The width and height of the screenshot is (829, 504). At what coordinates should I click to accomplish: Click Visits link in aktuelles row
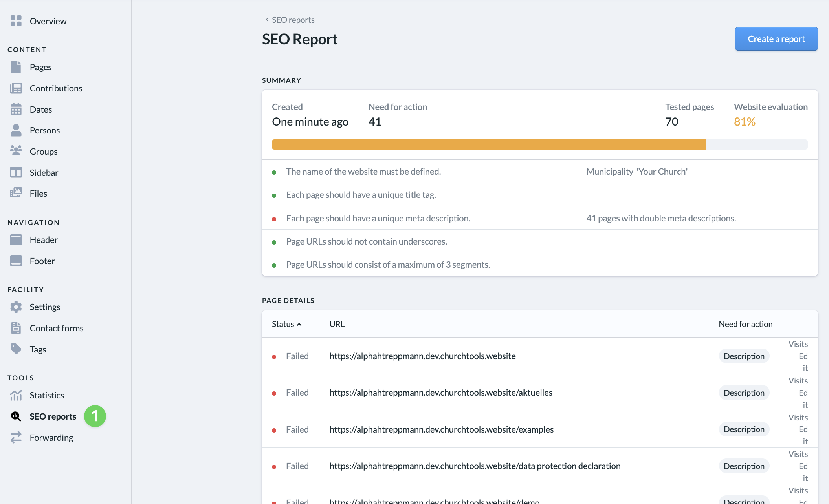[x=798, y=381]
